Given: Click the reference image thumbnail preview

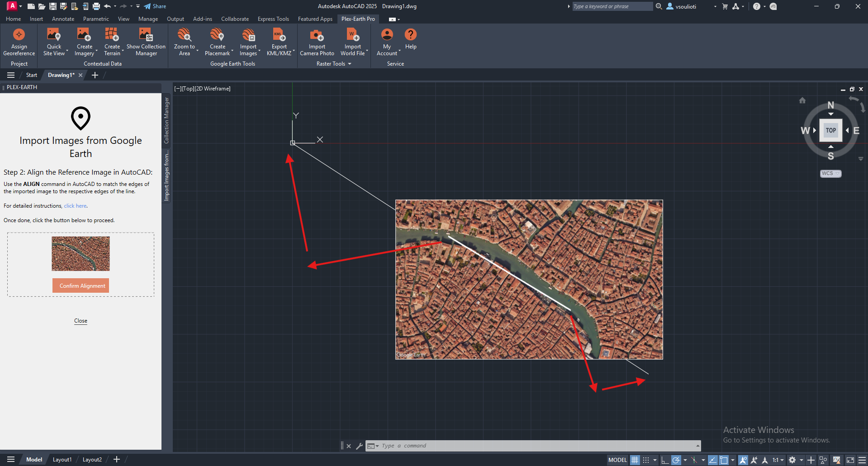Looking at the screenshot, I should click(x=81, y=254).
